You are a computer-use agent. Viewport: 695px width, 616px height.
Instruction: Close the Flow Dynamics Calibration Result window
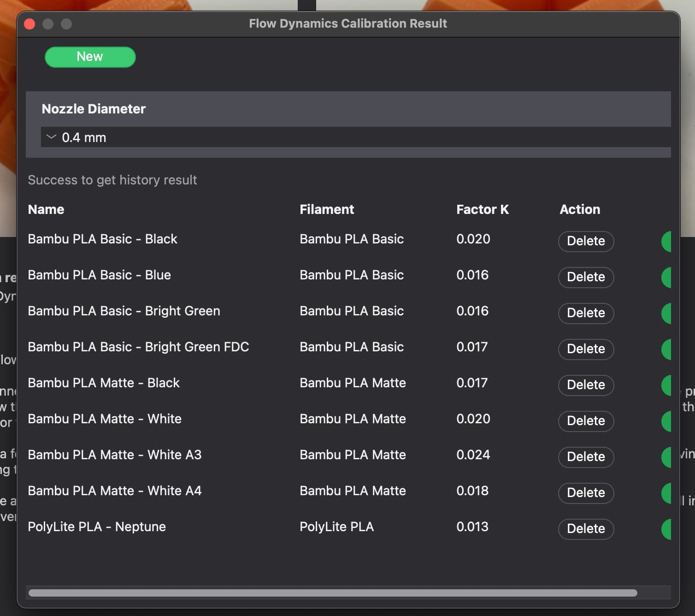(x=29, y=24)
